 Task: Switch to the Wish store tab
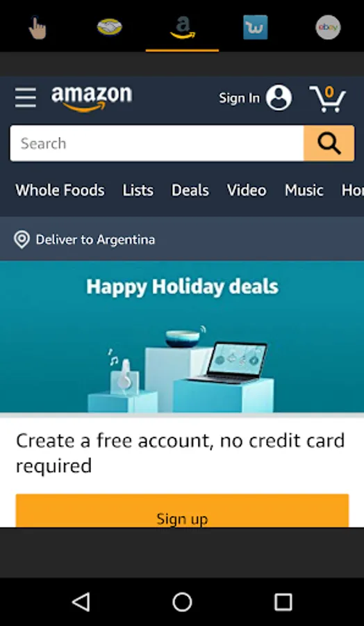255,27
